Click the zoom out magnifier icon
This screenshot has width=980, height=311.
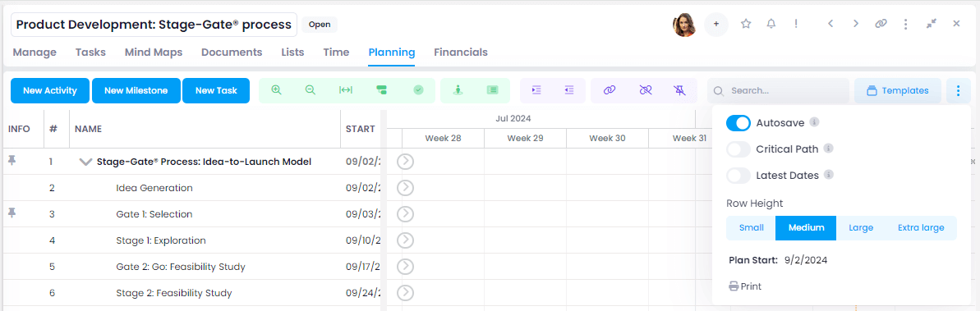tap(310, 90)
